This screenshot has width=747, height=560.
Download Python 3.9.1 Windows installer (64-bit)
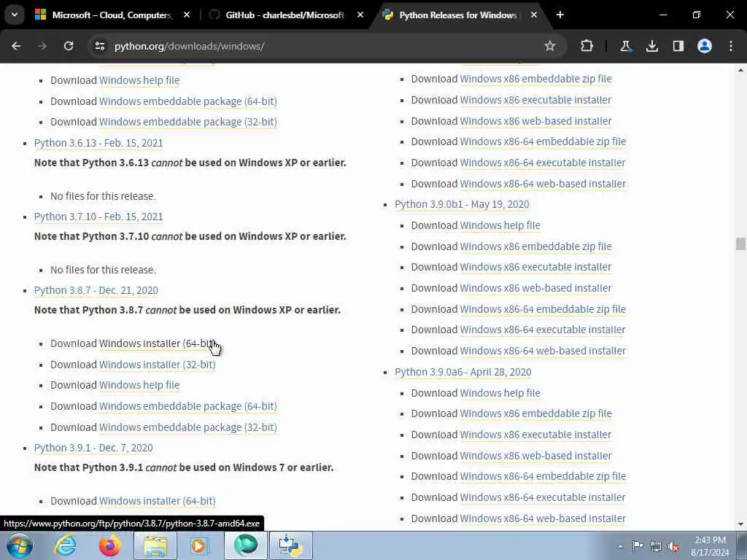click(x=158, y=501)
